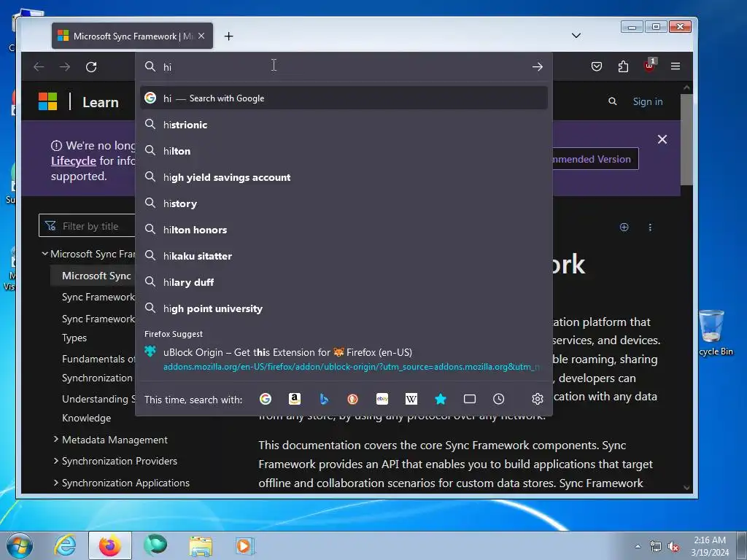Choose the 'hilary duff' suggestion
Image resolution: width=747 pixels, height=560 pixels.
pos(344,282)
